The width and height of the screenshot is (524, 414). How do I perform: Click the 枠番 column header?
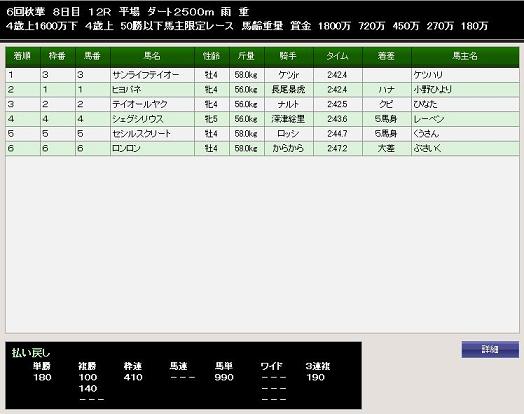pos(57,56)
